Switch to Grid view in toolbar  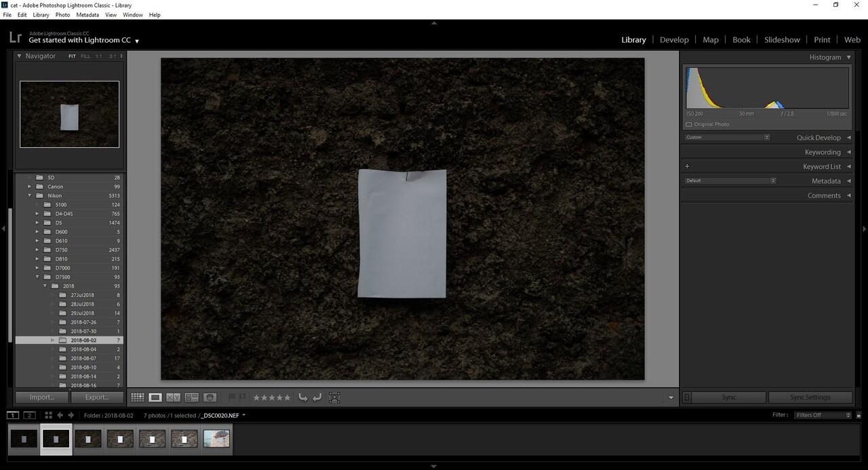point(138,397)
